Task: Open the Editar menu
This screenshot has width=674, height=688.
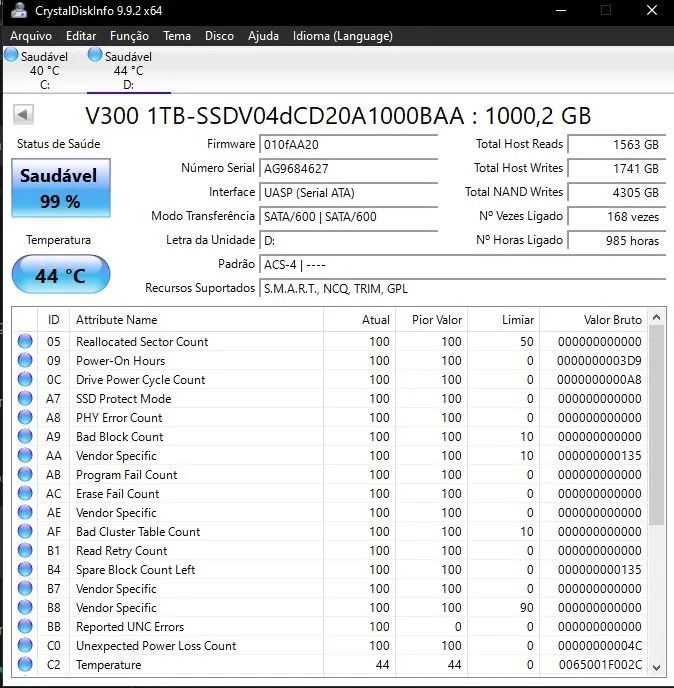Action: [81, 36]
